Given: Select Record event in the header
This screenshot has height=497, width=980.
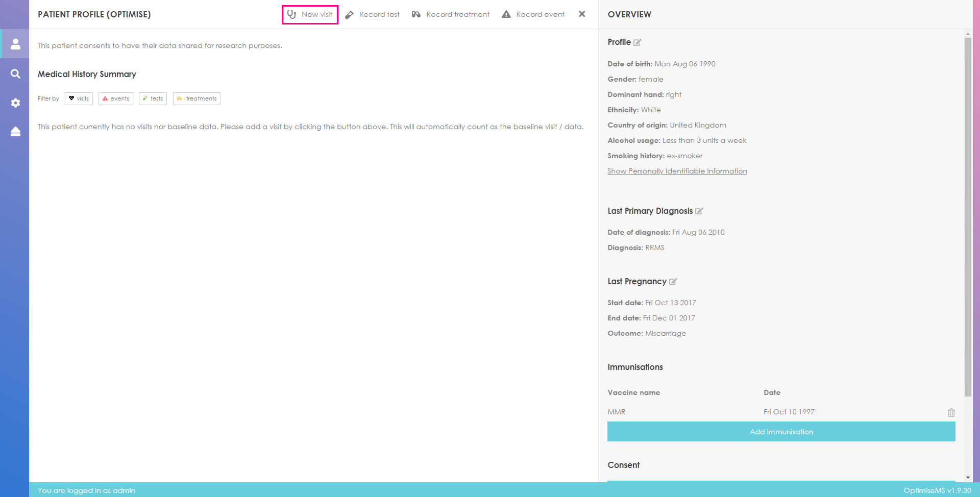Looking at the screenshot, I should (x=533, y=14).
